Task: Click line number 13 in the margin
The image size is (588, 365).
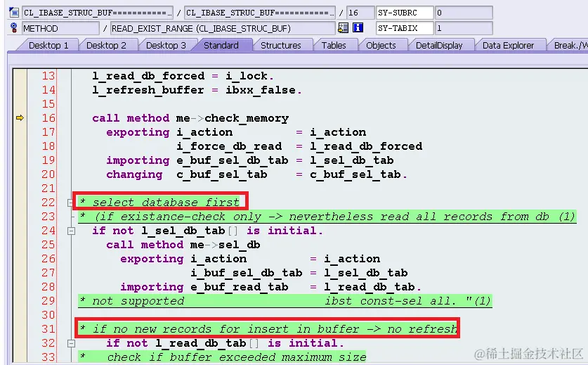Action: click(x=48, y=76)
